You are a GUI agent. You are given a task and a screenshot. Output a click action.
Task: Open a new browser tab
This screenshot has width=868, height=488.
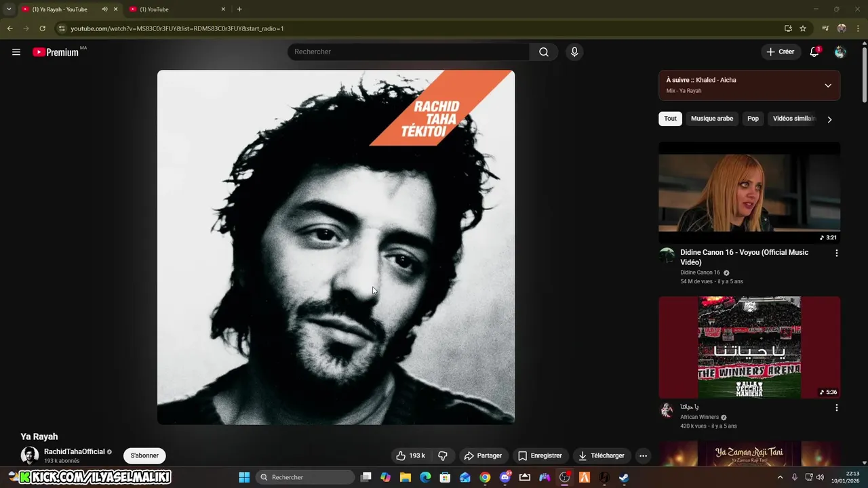pos(239,9)
